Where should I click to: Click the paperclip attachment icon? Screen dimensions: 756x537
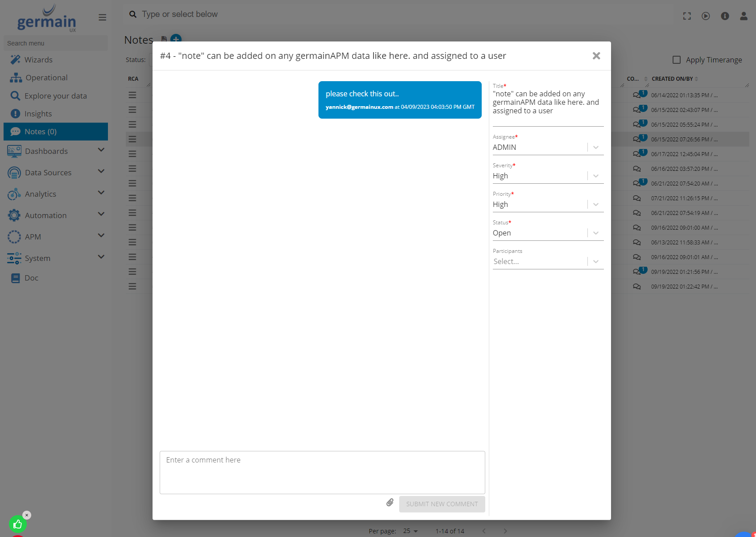click(x=390, y=503)
